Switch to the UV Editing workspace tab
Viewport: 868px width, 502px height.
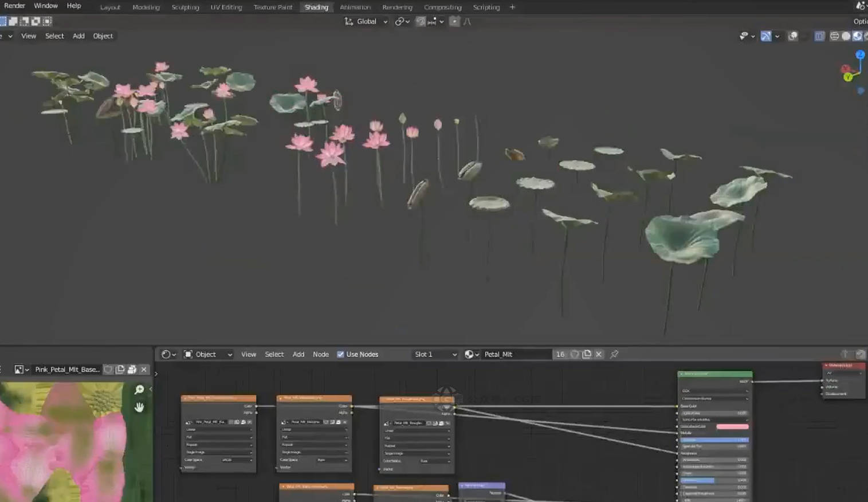226,7
